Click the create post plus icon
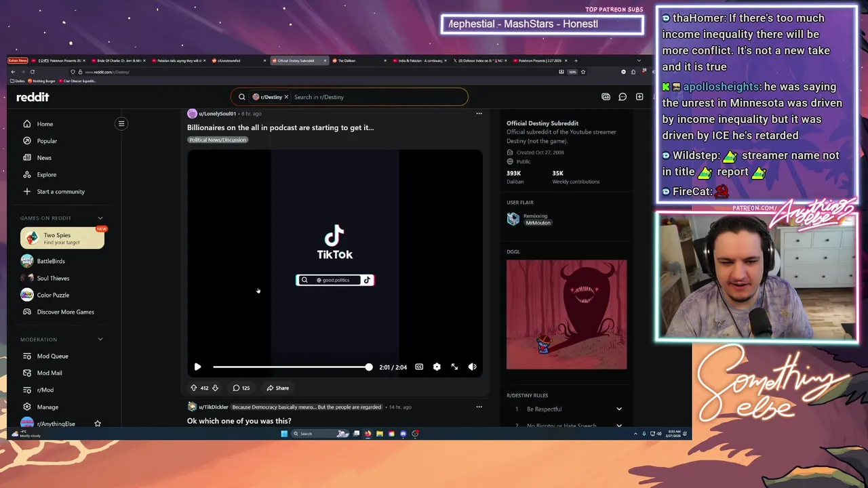Image resolution: width=868 pixels, height=488 pixels. click(639, 97)
